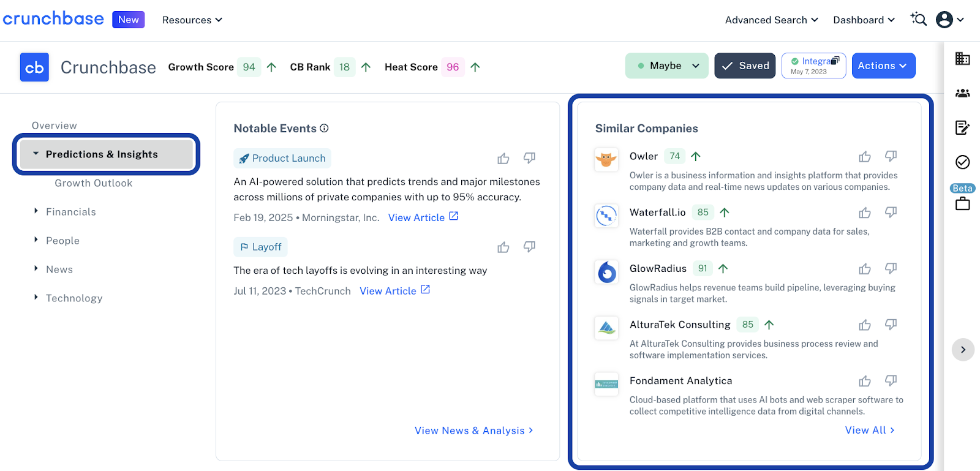
Task: Open the companies building icon in right rail
Action: point(962,59)
